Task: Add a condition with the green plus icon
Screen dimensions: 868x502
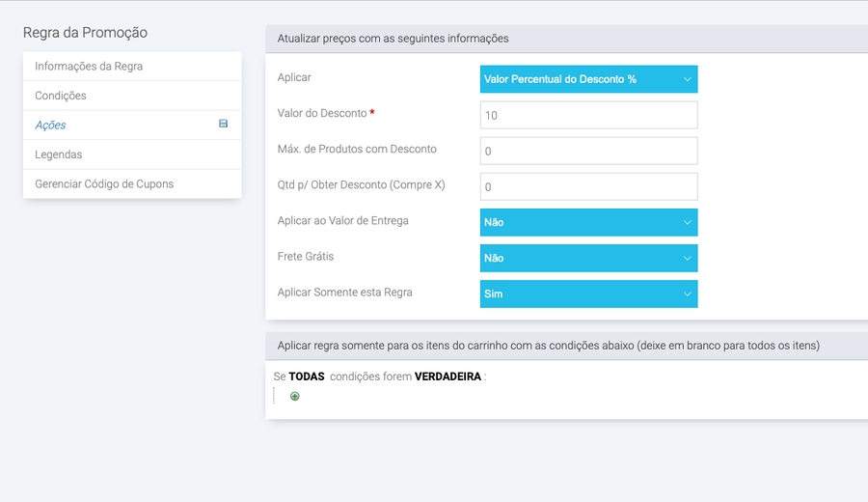Action: (295, 396)
